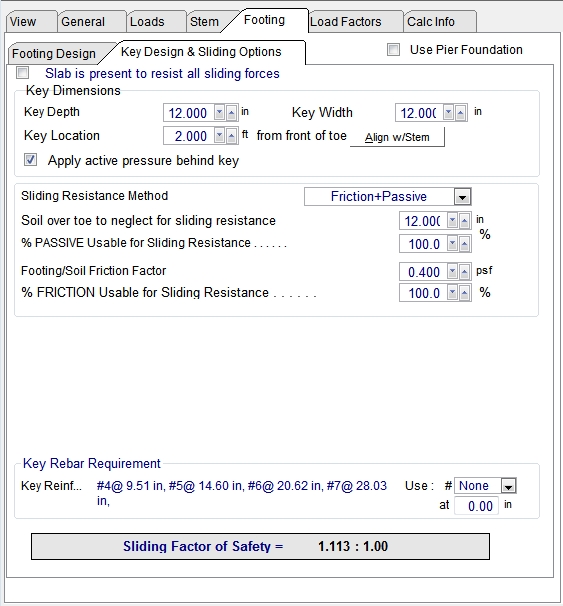This screenshot has height=606, width=563.
Task: Increase % PASSIVE usable value arrow
Action: [x=464, y=244]
